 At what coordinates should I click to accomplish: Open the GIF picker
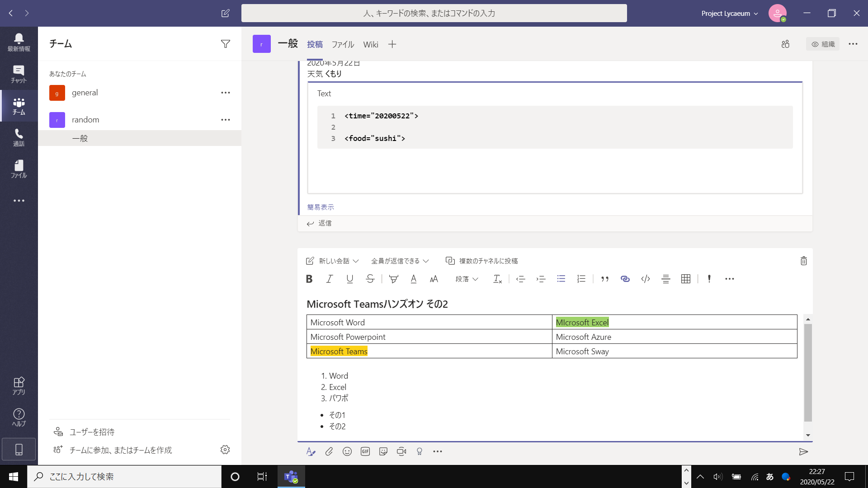tap(365, 451)
